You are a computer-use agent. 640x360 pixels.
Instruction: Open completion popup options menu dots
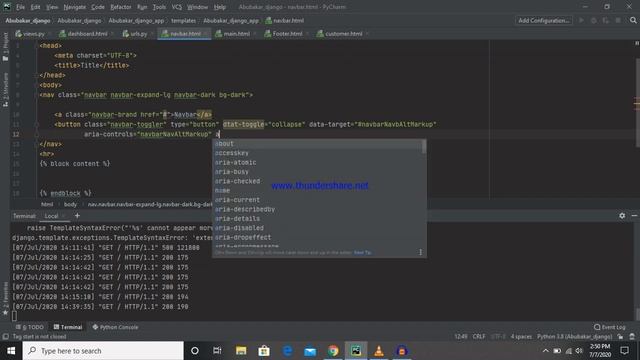(420, 252)
